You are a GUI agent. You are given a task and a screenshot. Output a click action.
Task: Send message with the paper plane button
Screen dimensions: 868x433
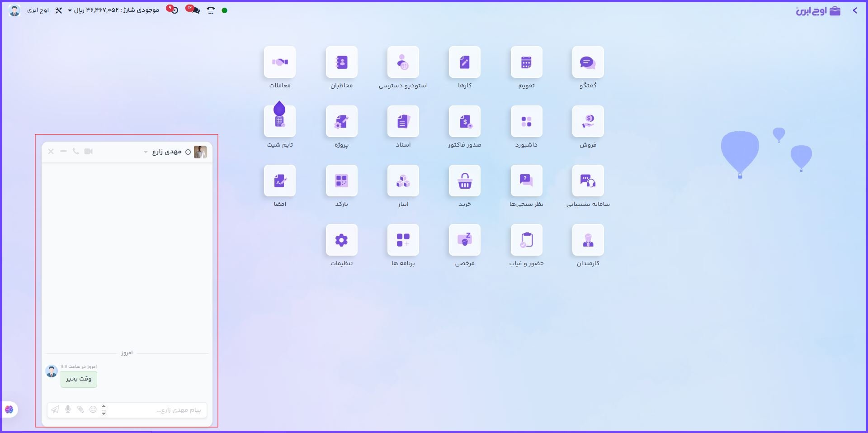[55, 409]
